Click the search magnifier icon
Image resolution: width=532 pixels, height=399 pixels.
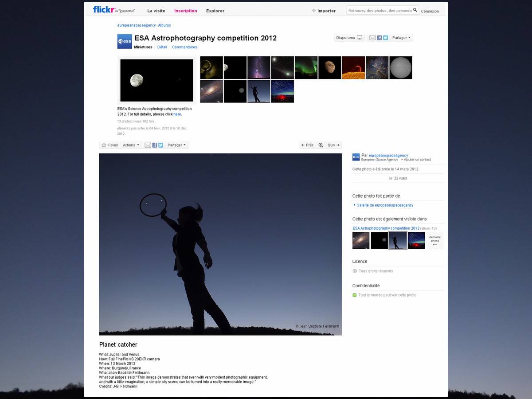click(x=415, y=10)
